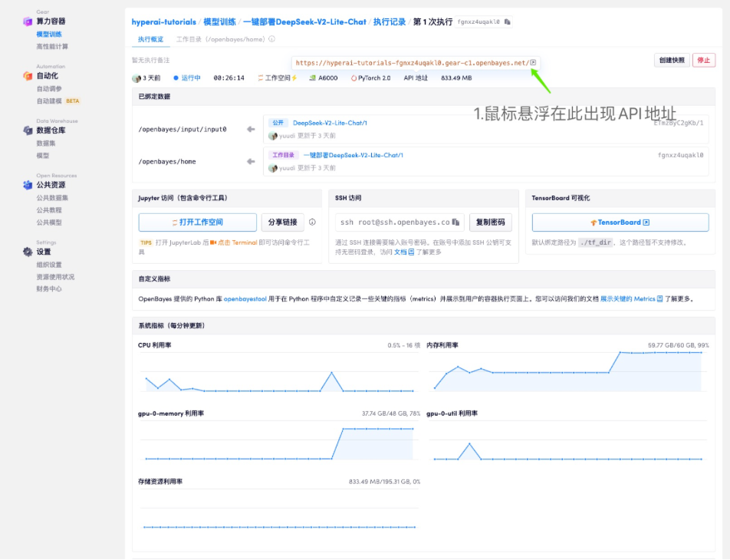Screen dimensions: 730x560
Task: Open 自动调参 in the sidebar
Action: [x=49, y=88]
